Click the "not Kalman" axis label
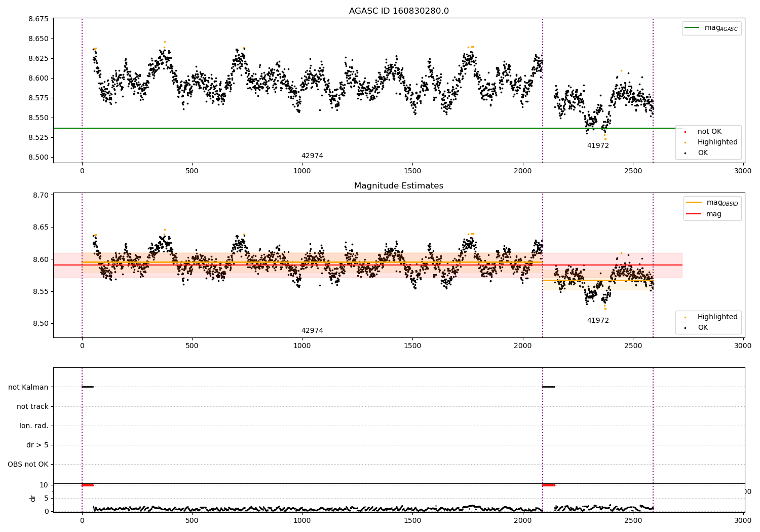Image resolution: width=760 pixels, height=532 pixels. 28,388
